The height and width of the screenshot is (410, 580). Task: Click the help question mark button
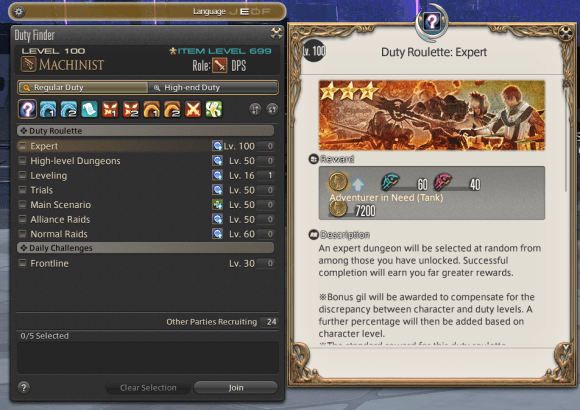pyautogui.click(x=24, y=387)
